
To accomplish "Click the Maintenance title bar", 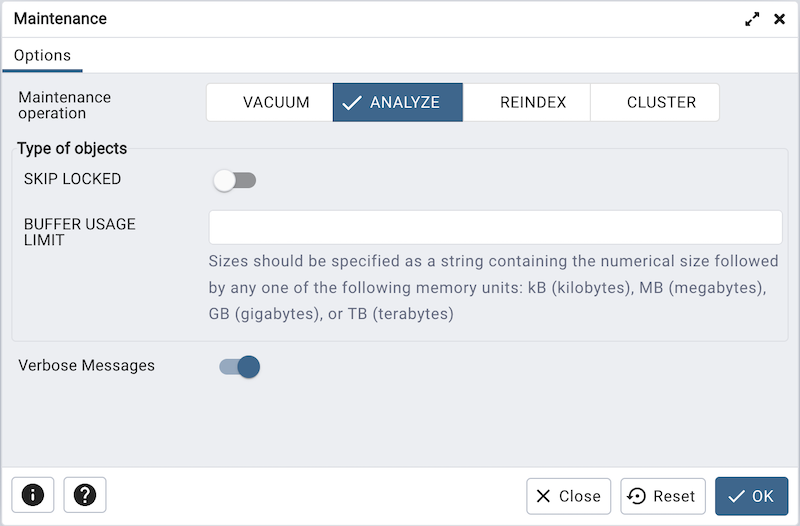I will click(x=300, y=19).
